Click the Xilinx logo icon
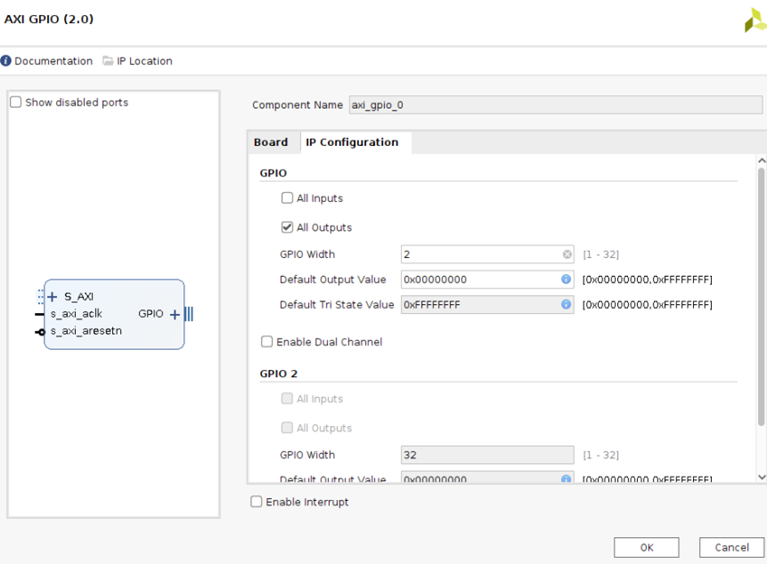The width and height of the screenshot is (767, 564). (x=754, y=20)
